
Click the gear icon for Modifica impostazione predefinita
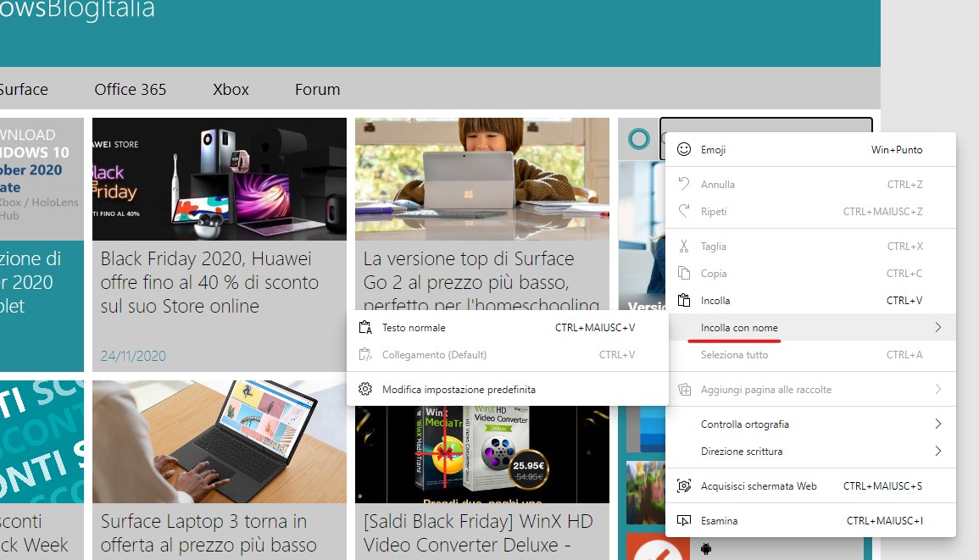(365, 389)
